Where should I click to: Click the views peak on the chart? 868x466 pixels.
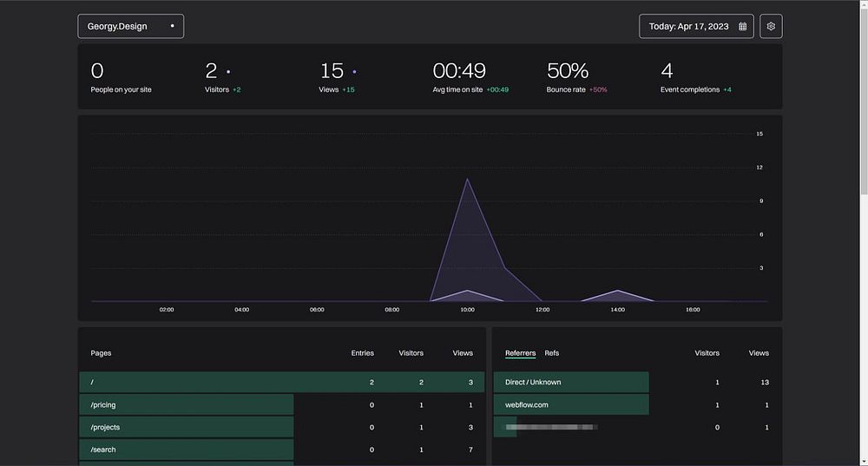tap(468, 179)
